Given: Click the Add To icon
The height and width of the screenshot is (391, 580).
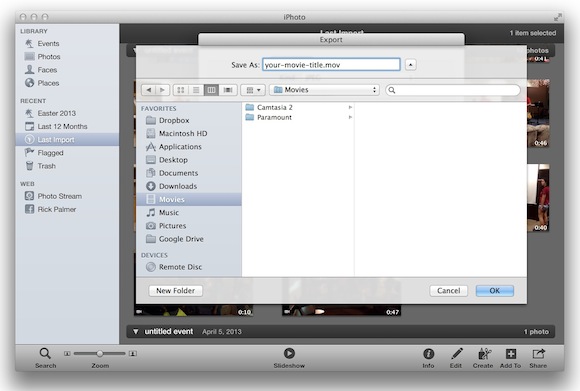Looking at the screenshot, I should [x=511, y=354].
